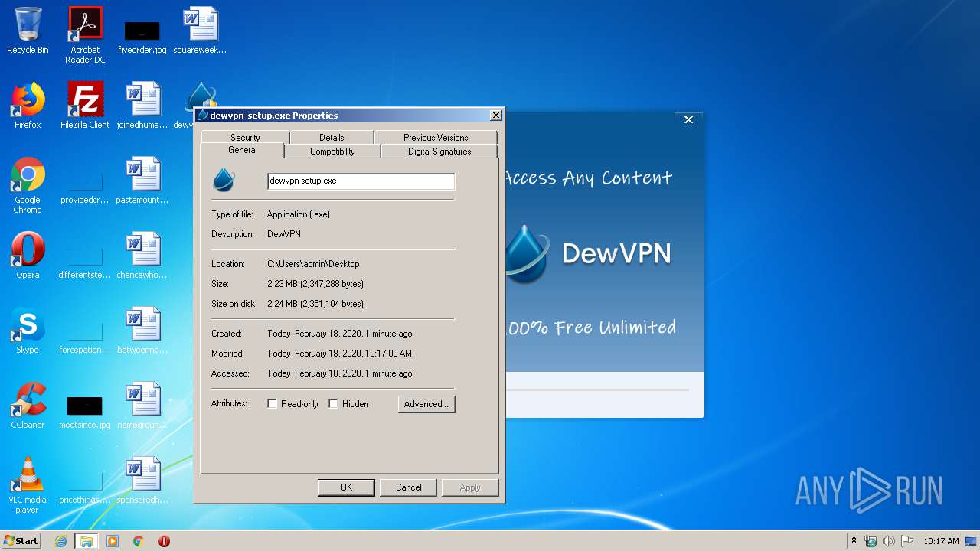Viewport: 980px width, 551px height.
Task: Select the sponsoredh Word document
Action: point(142,481)
